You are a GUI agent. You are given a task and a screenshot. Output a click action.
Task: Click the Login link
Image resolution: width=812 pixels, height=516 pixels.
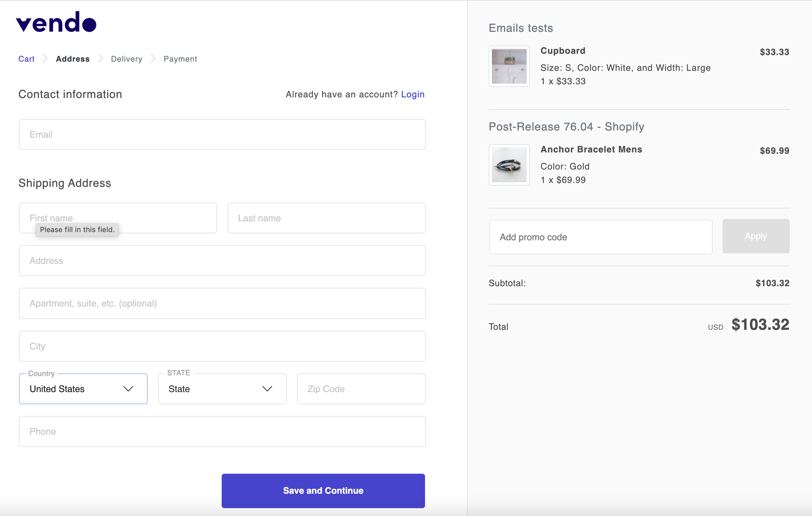413,94
